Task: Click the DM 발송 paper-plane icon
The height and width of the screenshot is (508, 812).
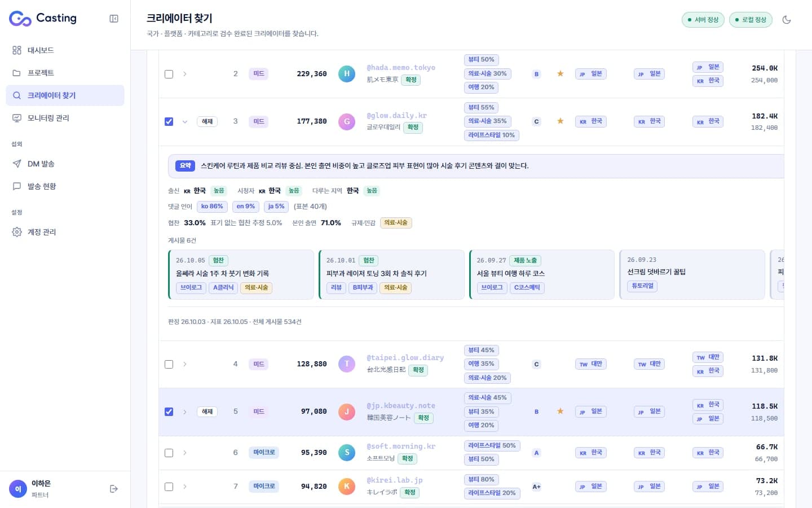Action: [x=17, y=164]
